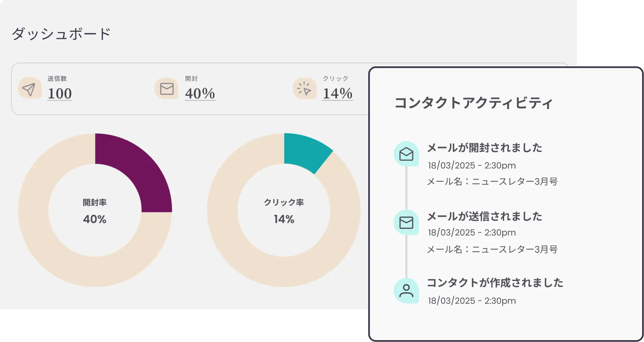Click the クリック率 label in donut center
This screenshot has width=644, height=342.
284,202
